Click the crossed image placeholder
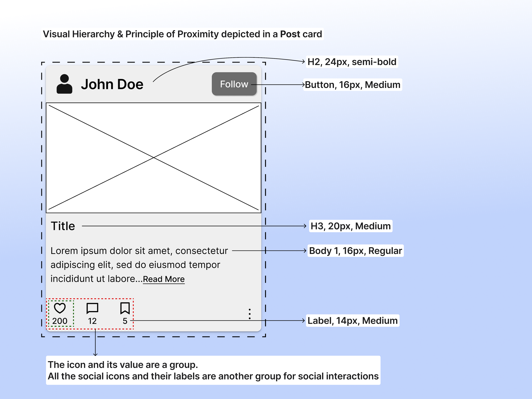This screenshot has width=532, height=399. pyautogui.click(x=153, y=157)
